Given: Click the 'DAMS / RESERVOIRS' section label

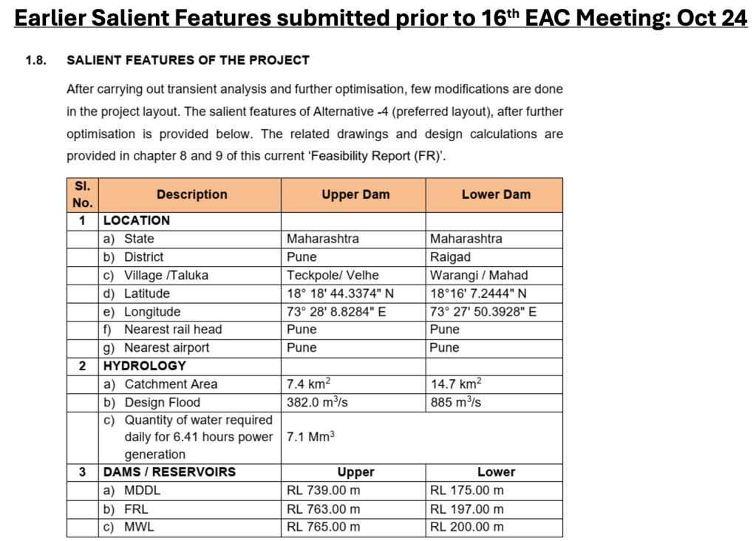Looking at the screenshot, I should 169,472.
